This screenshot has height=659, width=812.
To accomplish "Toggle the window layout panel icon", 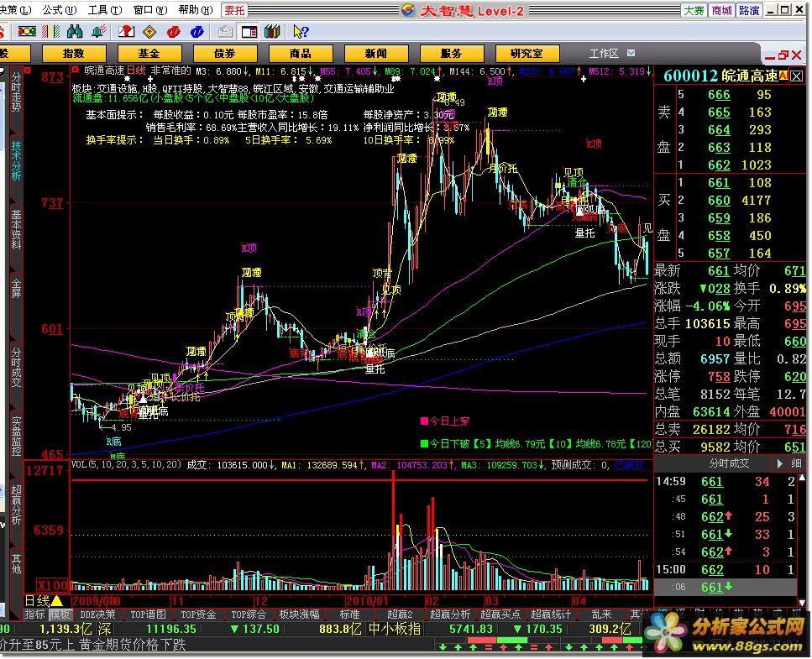I will 249,32.
